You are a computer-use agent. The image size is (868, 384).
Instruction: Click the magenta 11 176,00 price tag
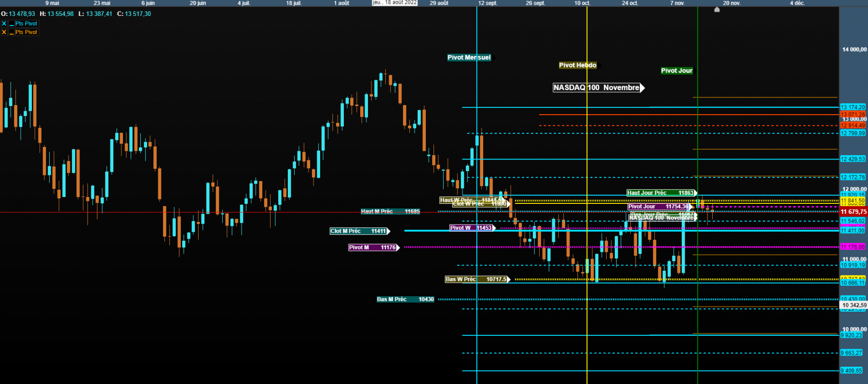[x=853, y=247]
